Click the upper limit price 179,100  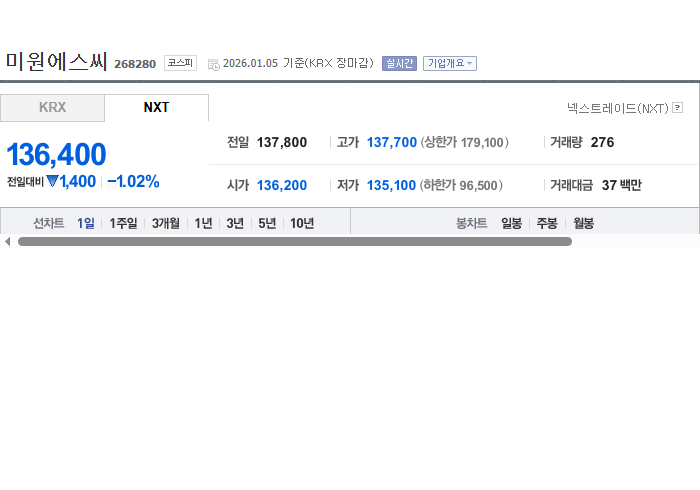pyautogui.click(x=482, y=143)
